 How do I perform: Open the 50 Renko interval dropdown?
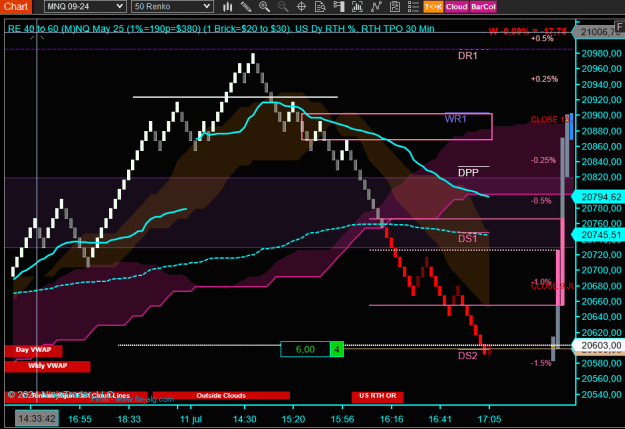[172, 6]
